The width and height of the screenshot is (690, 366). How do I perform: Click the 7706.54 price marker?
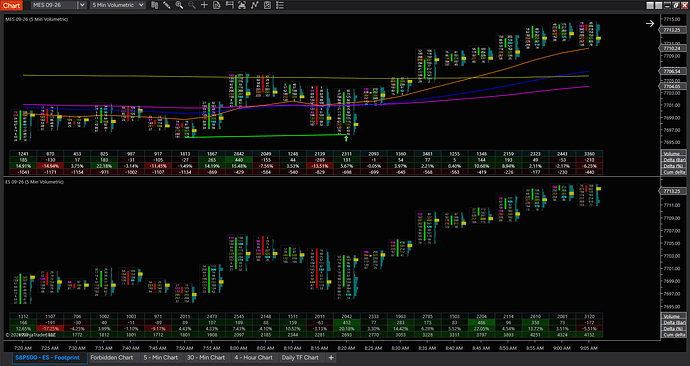point(672,71)
